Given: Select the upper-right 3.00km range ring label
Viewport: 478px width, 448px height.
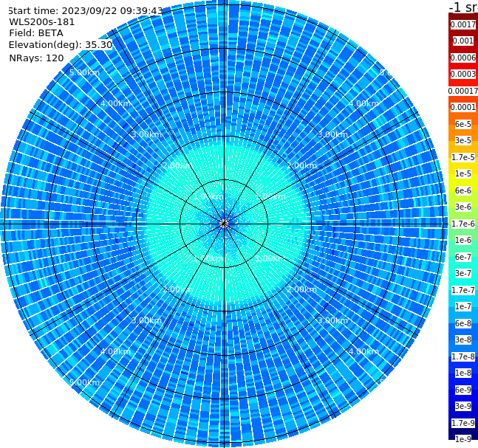Looking at the screenshot, I should [x=332, y=134].
